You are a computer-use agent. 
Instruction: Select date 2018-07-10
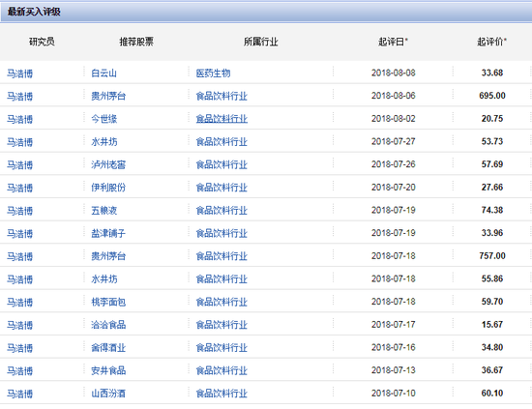pos(394,394)
